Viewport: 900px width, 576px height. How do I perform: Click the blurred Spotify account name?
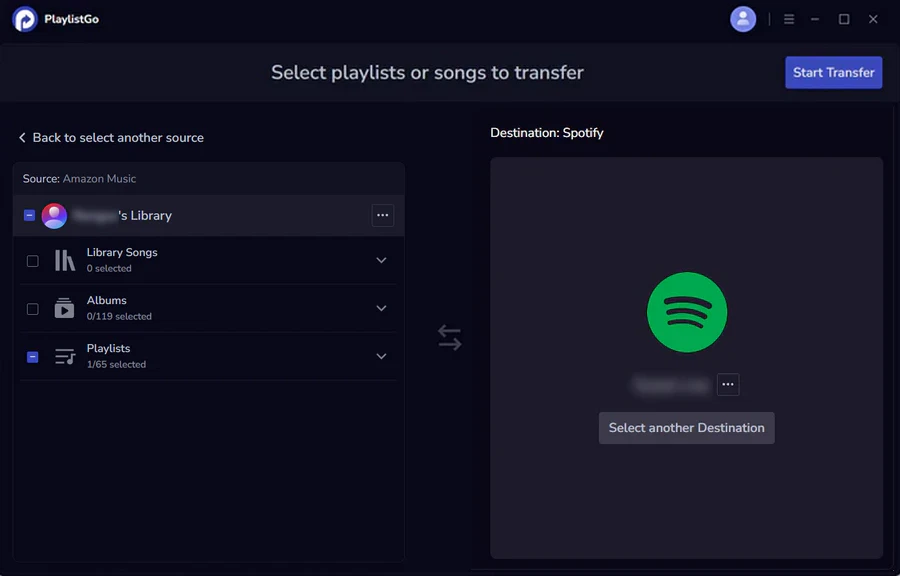(x=672, y=385)
